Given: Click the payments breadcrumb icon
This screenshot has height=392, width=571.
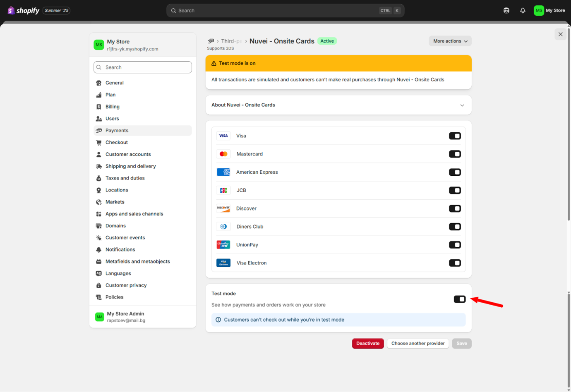Looking at the screenshot, I should (x=211, y=41).
